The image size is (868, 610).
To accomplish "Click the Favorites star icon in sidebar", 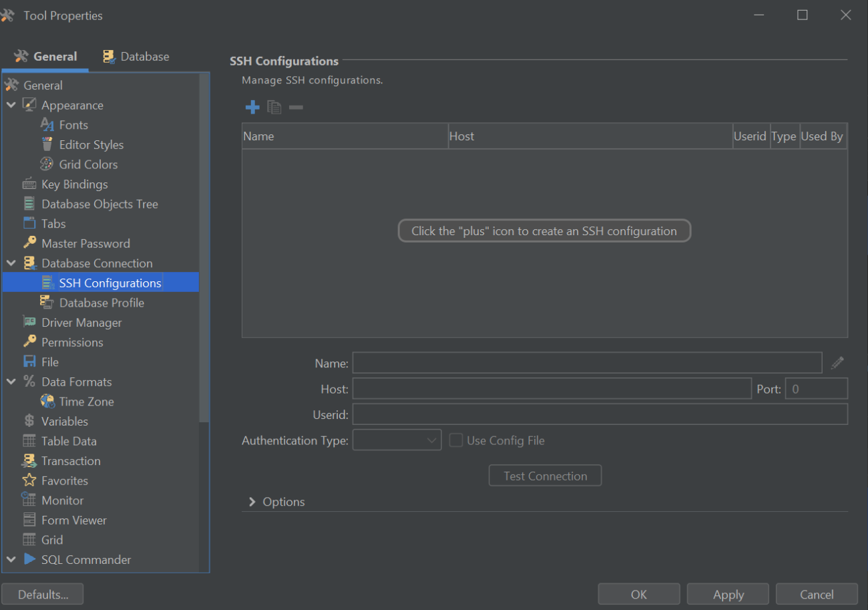I will (29, 480).
